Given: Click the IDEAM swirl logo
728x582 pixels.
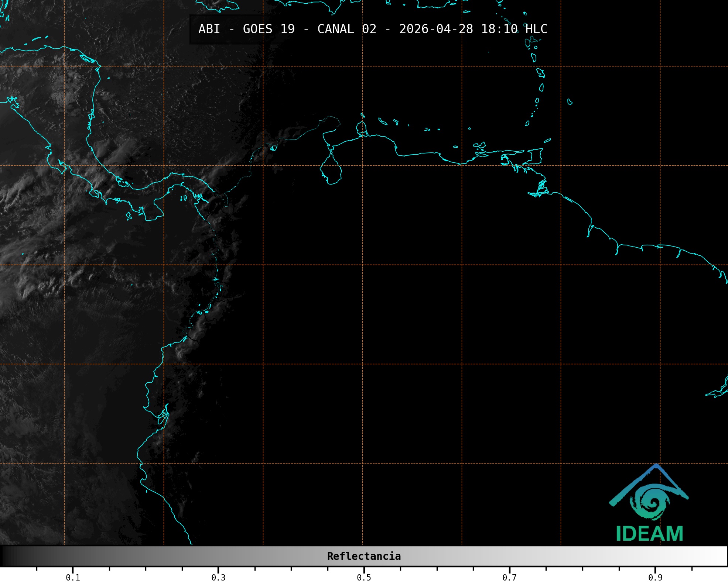Looking at the screenshot, I should coord(650,502).
